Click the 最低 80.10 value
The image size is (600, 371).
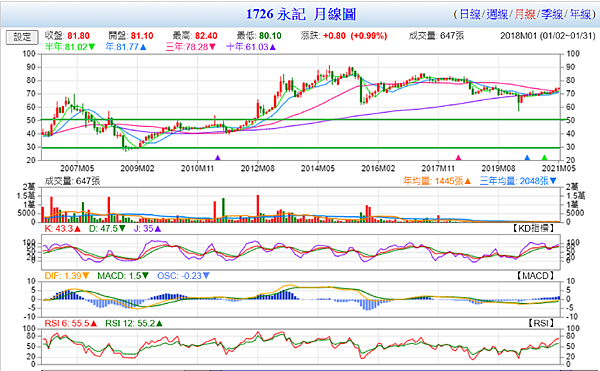click(x=259, y=36)
